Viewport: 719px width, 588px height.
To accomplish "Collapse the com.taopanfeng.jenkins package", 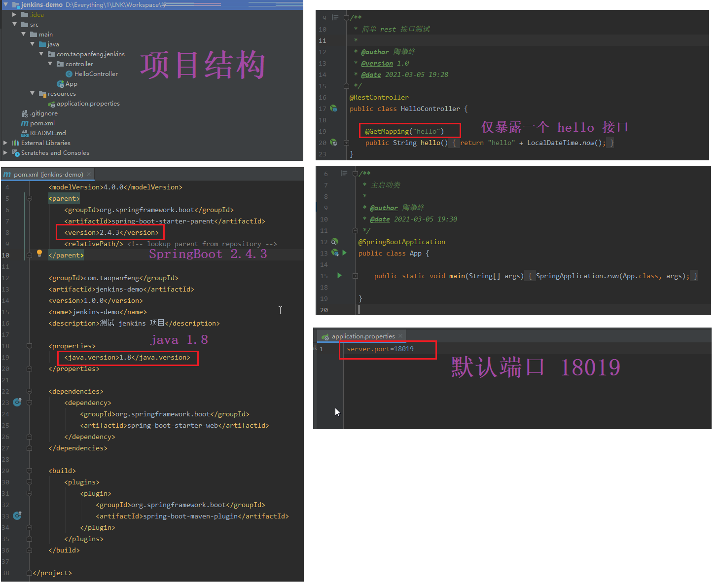I will pos(41,54).
